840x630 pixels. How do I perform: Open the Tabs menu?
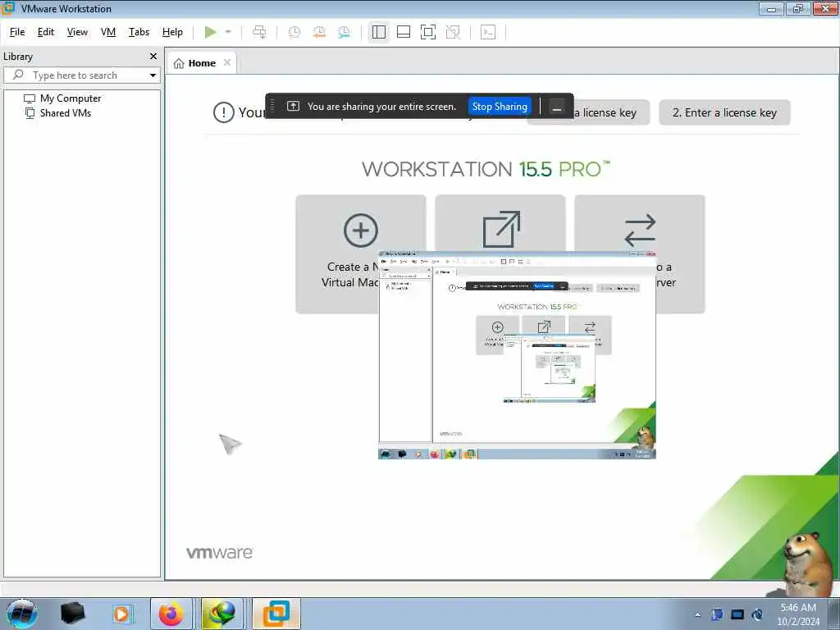click(139, 32)
